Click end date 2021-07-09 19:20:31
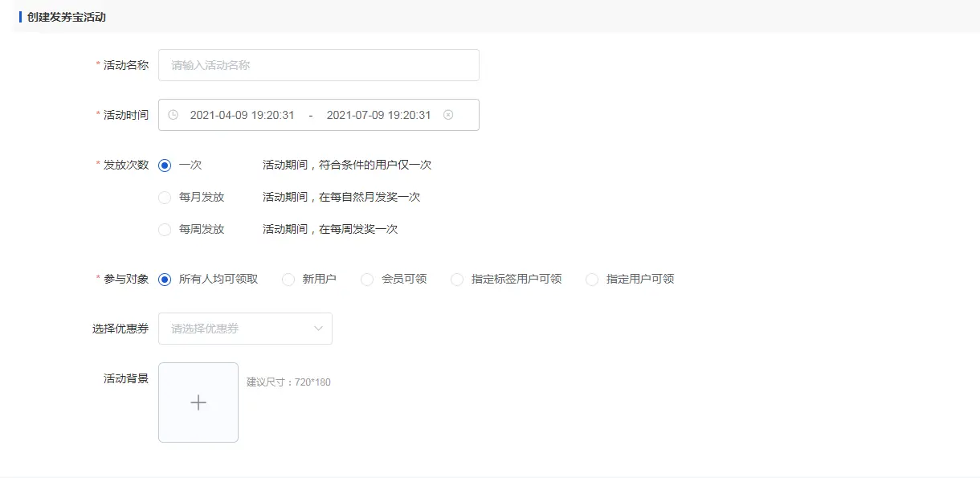 point(378,115)
